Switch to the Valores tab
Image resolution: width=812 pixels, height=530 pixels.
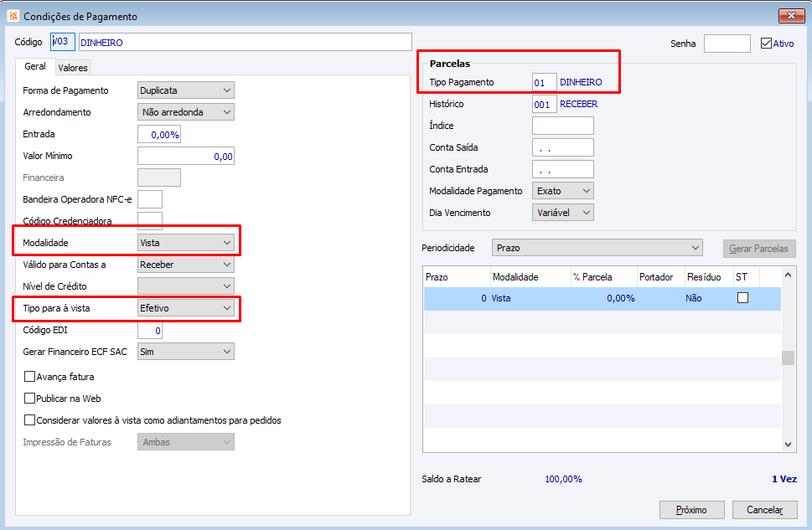[x=73, y=67]
